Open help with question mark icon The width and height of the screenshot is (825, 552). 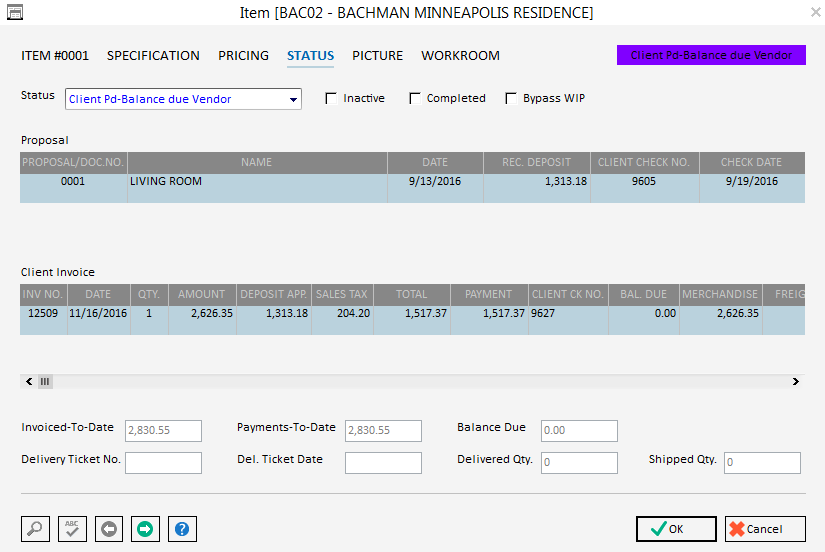click(x=182, y=529)
